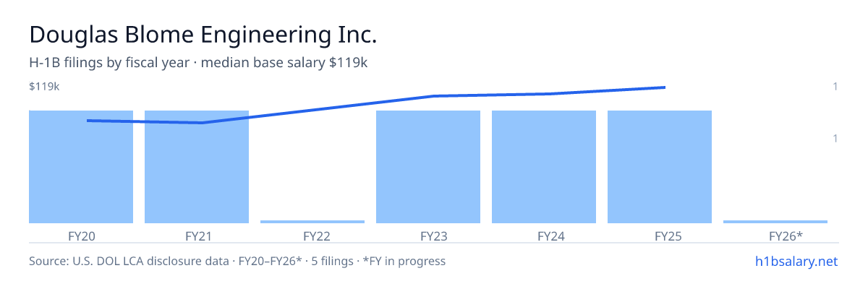Click the FY21 filings bar
Viewport: 868px width, 289px height.
197,167
